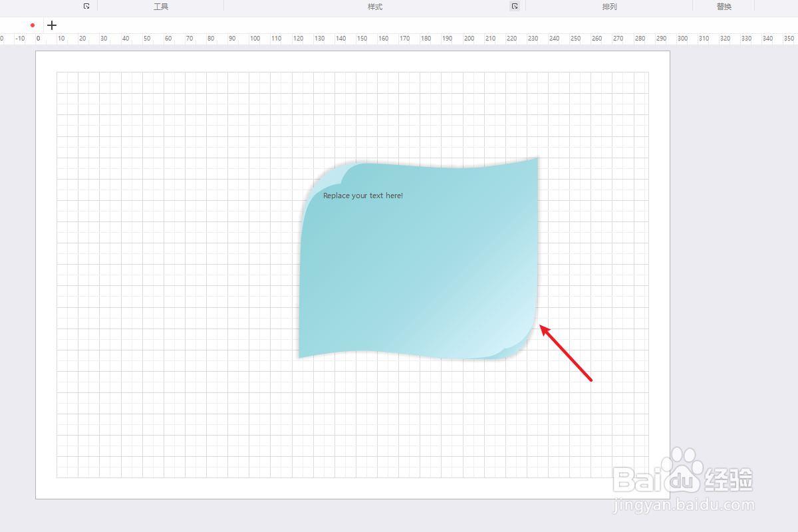The image size is (798, 532).
Task: Click the 样式 group label
Action: [x=375, y=7]
